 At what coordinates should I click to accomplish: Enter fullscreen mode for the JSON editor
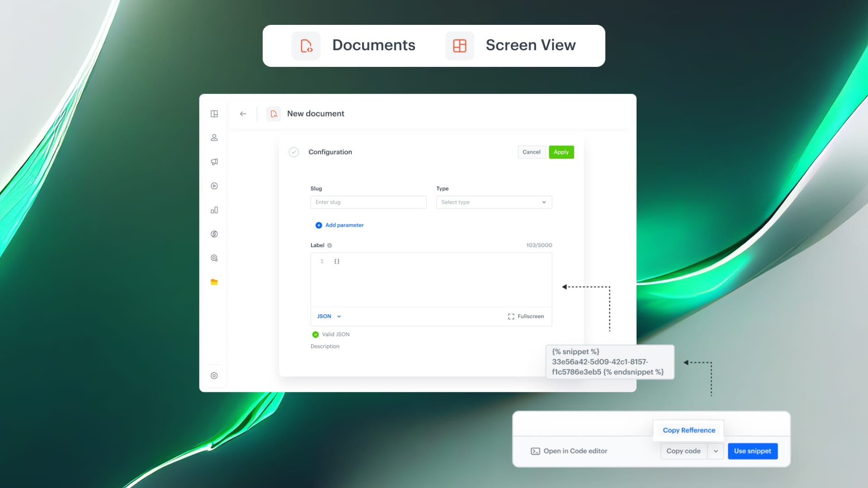526,316
